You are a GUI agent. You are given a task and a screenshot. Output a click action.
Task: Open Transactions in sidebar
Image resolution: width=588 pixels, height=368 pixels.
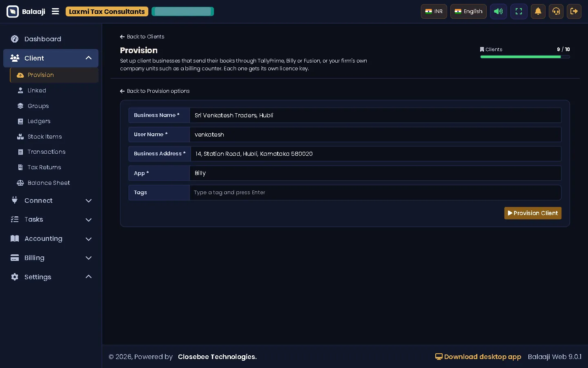(54, 152)
